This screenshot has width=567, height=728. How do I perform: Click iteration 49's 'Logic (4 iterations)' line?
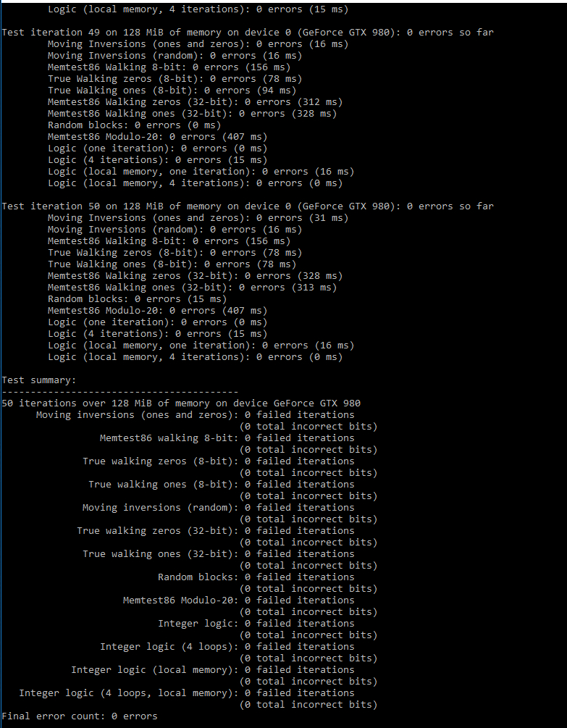click(158, 160)
